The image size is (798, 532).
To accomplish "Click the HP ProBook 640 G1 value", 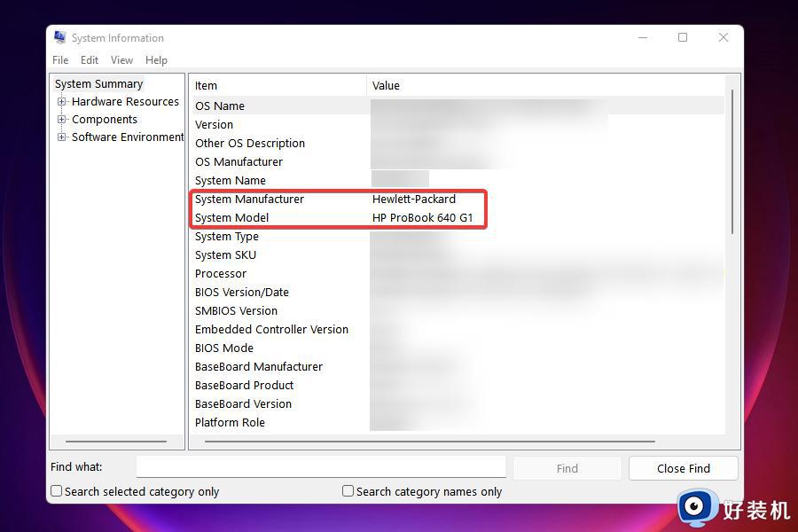I will click(422, 218).
